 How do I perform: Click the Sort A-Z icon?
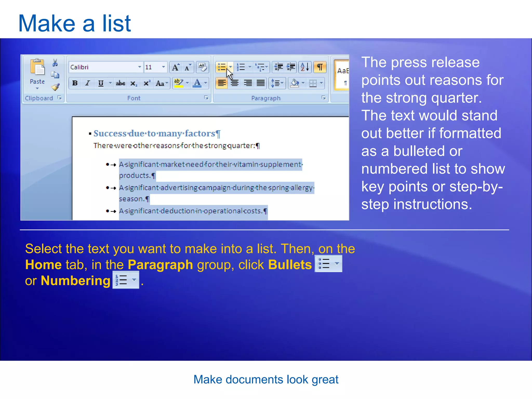(x=305, y=67)
